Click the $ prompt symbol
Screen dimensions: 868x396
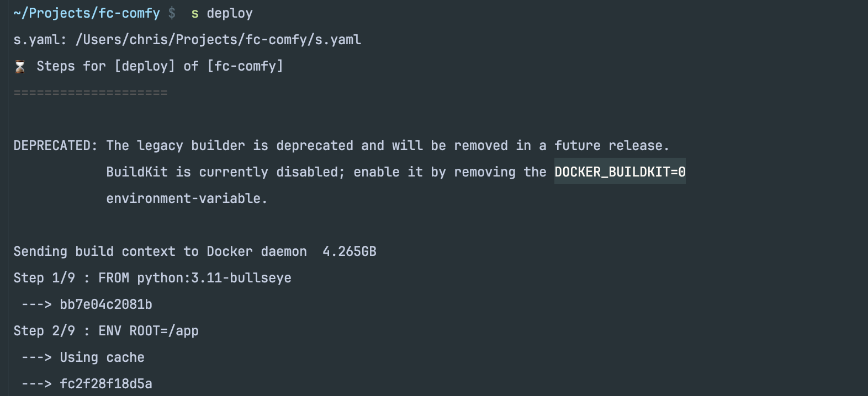click(172, 13)
